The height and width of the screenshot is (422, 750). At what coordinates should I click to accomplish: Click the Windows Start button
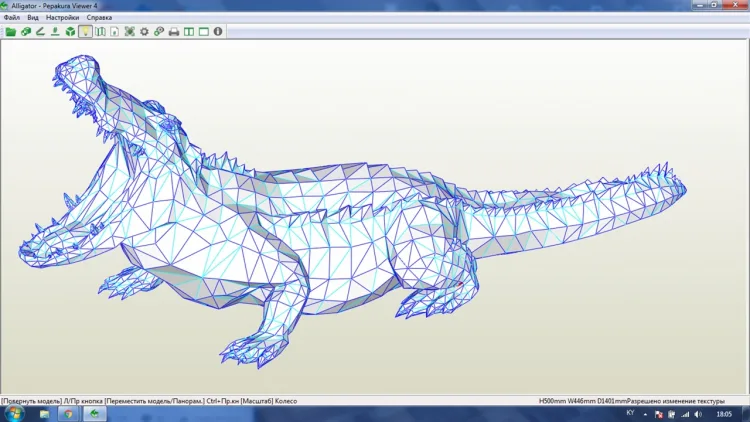tap(14, 413)
